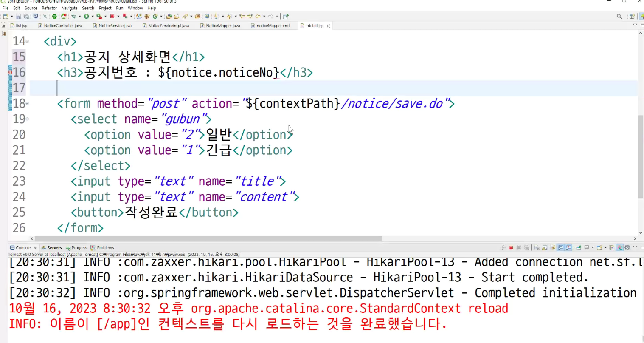Click the Search magnifier icon at top right

click(x=619, y=17)
